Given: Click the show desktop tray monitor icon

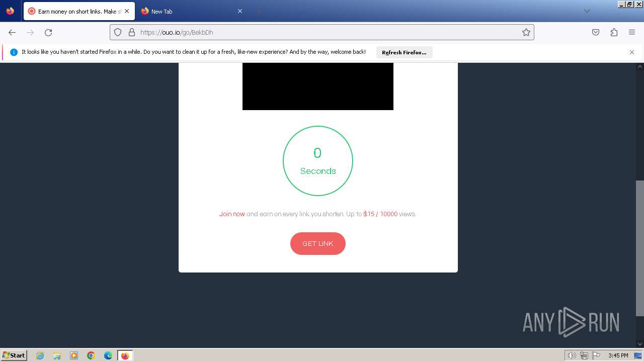Looking at the screenshot, I should point(638,355).
